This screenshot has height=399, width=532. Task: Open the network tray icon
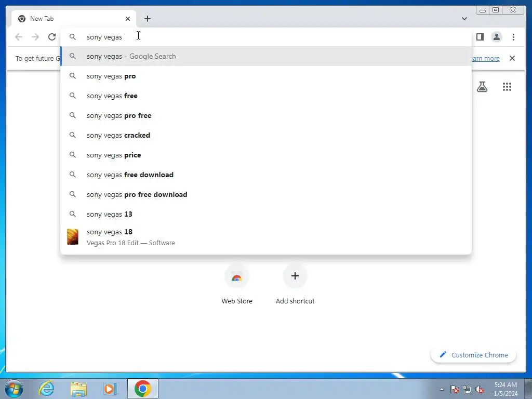click(467, 389)
